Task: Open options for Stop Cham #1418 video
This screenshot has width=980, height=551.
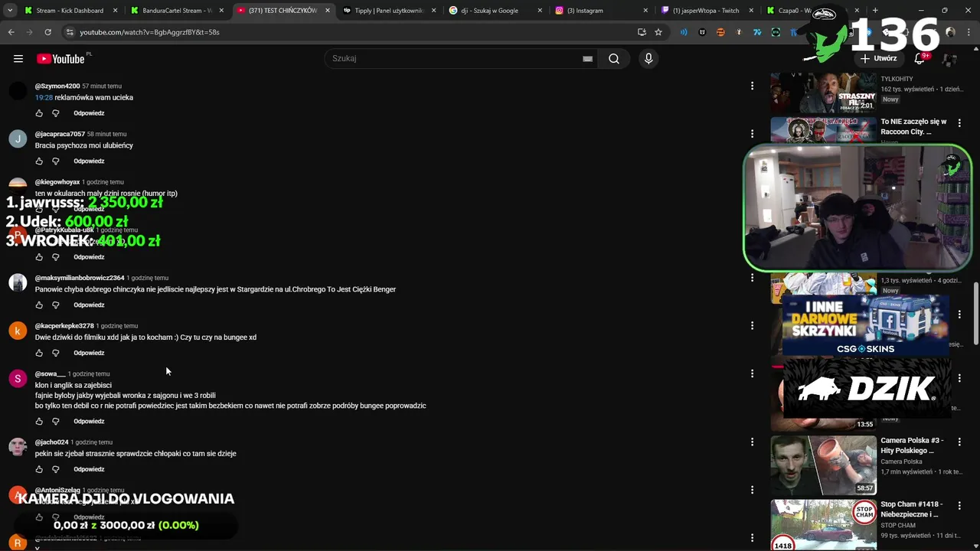Action: (x=959, y=505)
